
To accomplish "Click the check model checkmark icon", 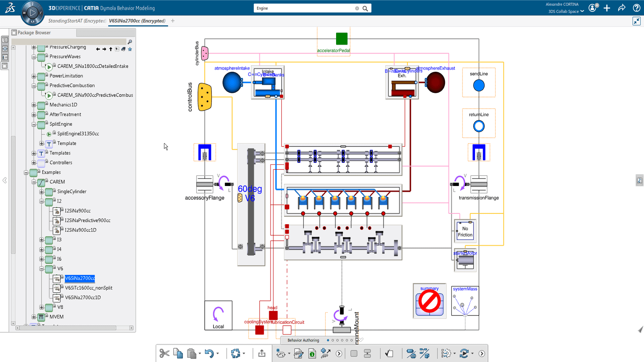I will point(389,353).
